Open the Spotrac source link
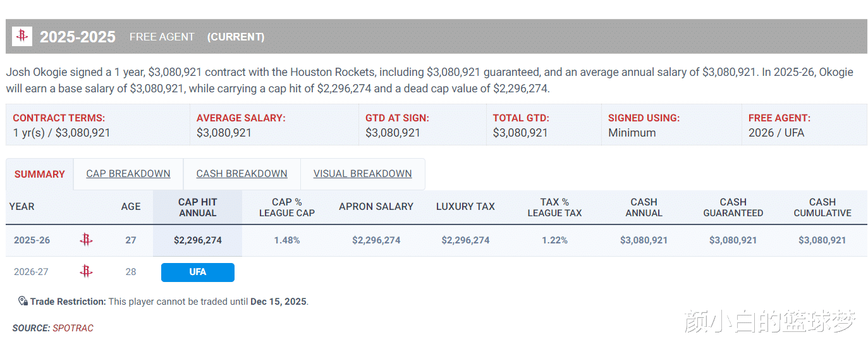 [73, 328]
